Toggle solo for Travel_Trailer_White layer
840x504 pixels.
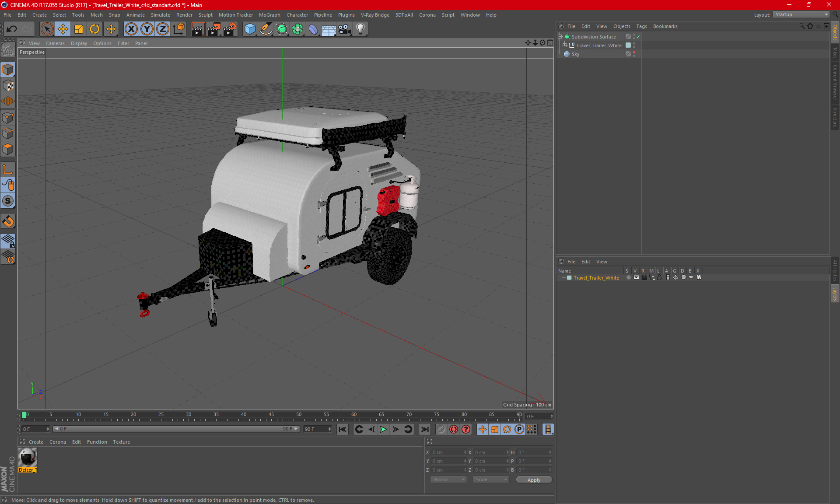click(x=628, y=277)
